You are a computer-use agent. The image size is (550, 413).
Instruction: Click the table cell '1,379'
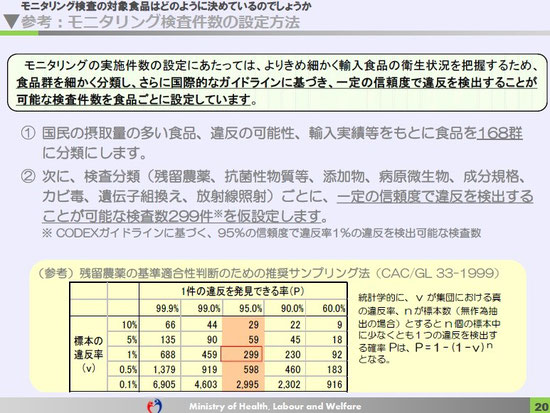(164, 369)
